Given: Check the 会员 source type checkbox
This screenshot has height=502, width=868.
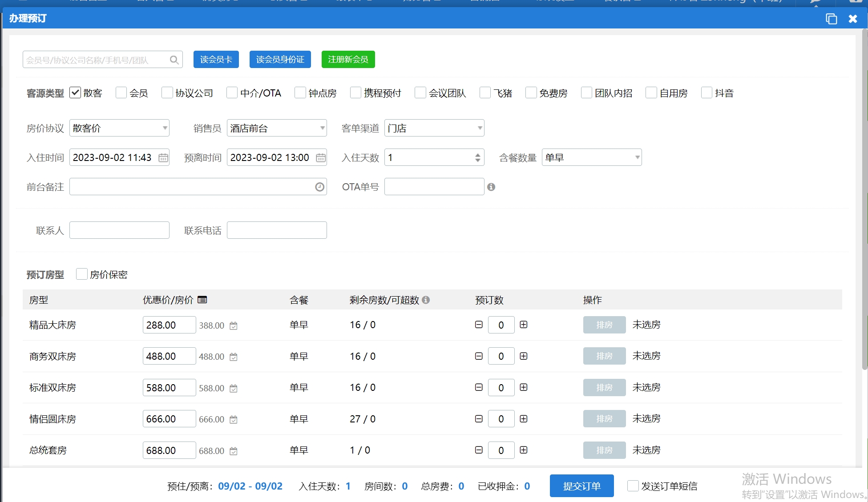Looking at the screenshot, I should pyautogui.click(x=121, y=92).
